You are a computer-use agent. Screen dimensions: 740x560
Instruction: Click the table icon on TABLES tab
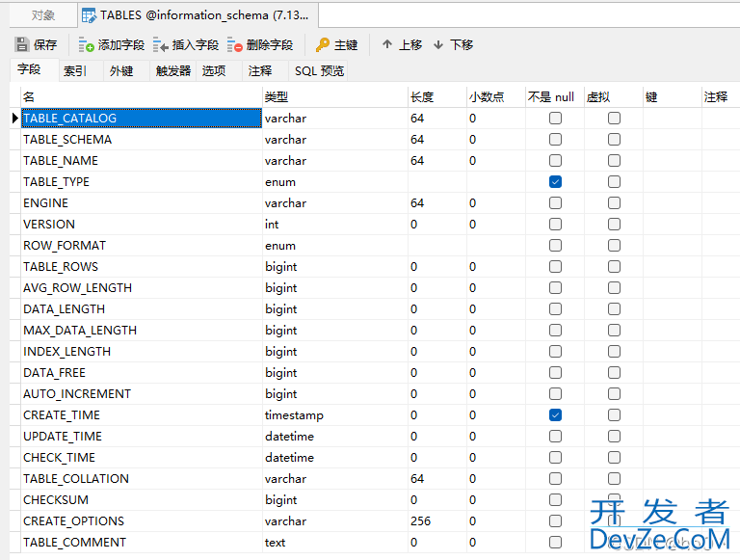89,15
